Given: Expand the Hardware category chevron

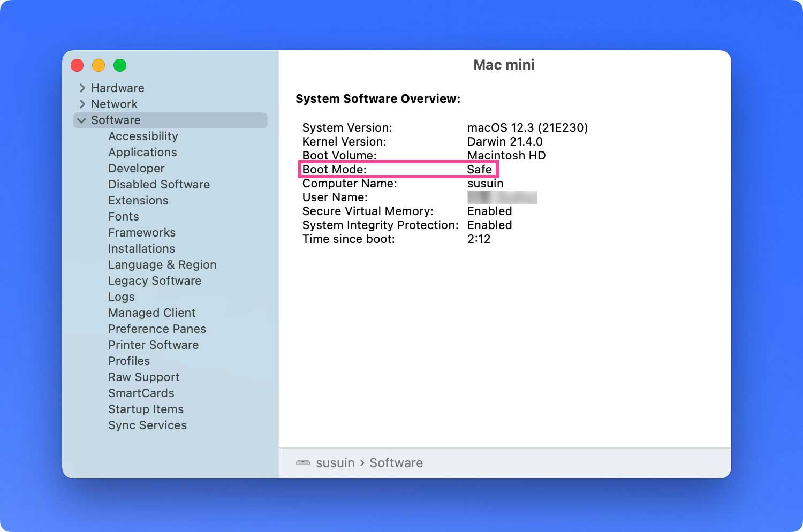Looking at the screenshot, I should coord(82,88).
